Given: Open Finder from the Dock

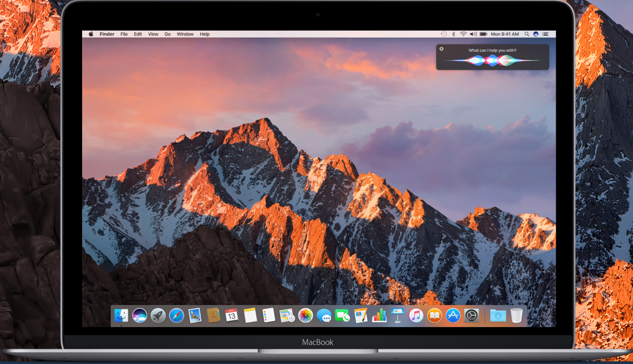Looking at the screenshot, I should 121,315.
